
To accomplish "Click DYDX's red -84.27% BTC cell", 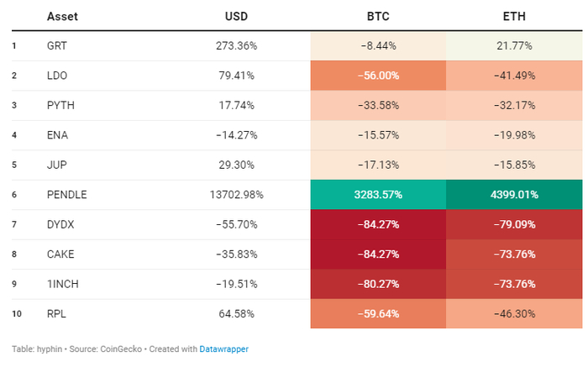I will (378, 224).
